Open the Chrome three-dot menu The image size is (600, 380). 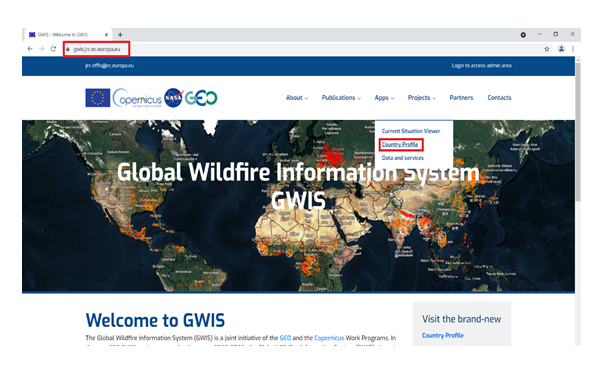(x=573, y=49)
